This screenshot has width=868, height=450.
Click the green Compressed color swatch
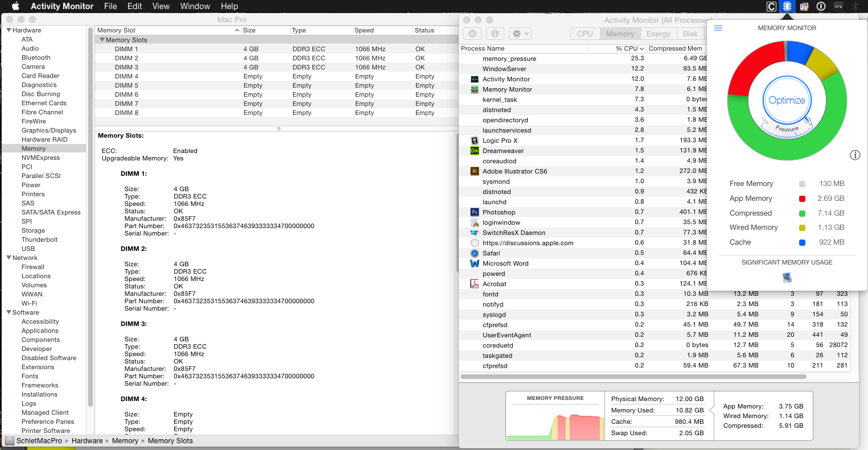[802, 213]
